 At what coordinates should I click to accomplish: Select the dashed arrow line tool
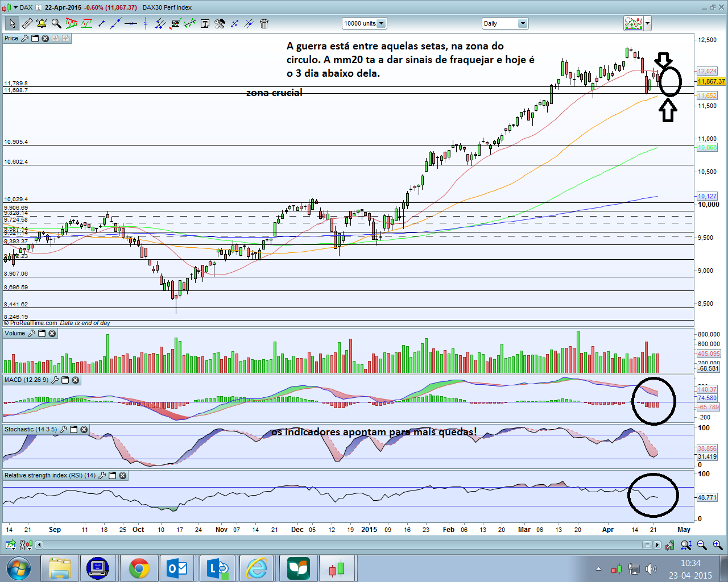[234, 23]
